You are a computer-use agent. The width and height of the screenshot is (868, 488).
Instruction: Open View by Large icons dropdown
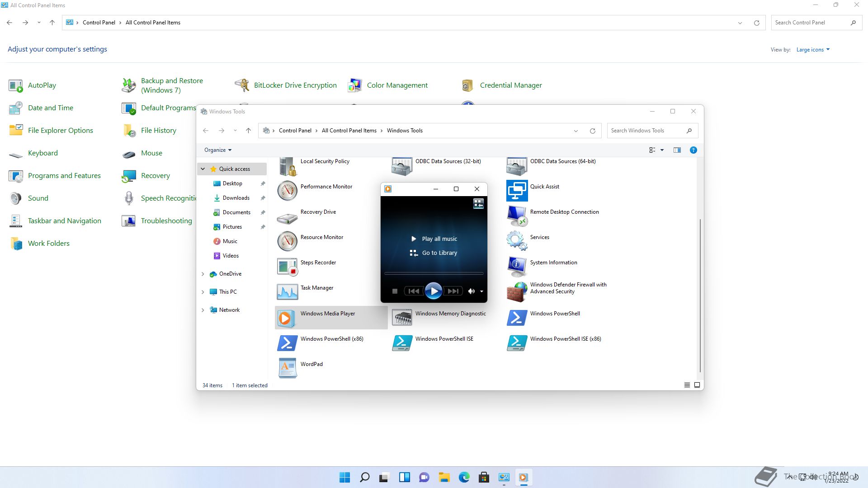(813, 50)
